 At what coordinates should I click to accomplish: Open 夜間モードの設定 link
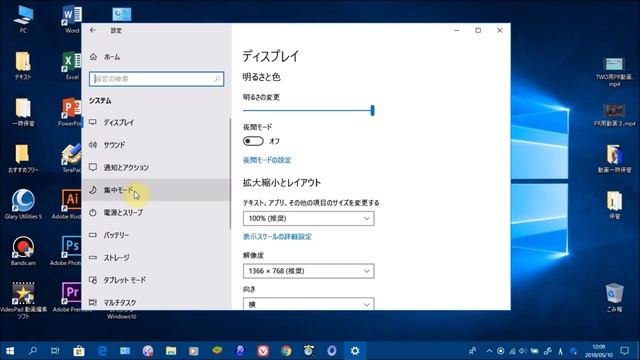point(267,160)
